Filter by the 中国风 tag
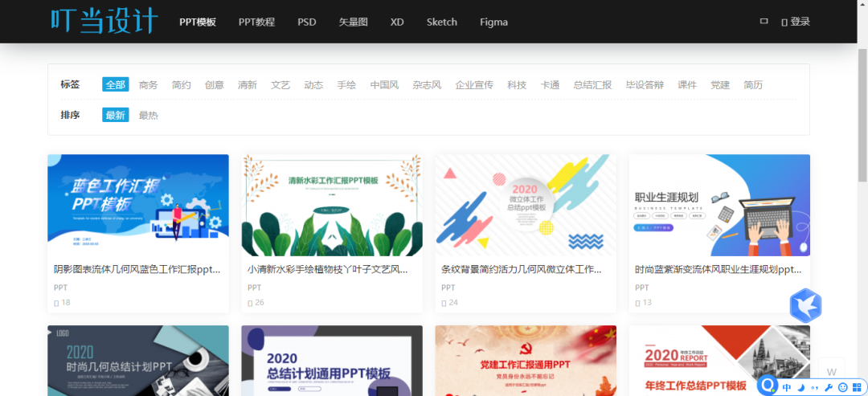 [384, 84]
